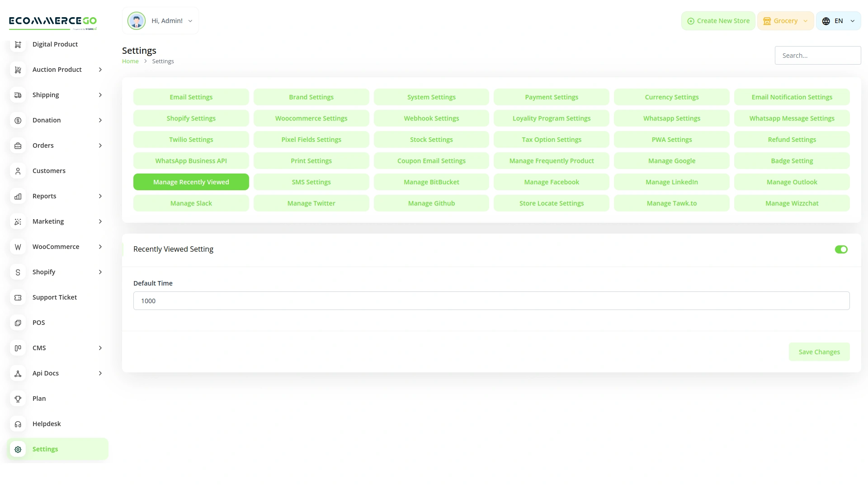The height and width of the screenshot is (488, 868).
Task: Open the Grocery store dropdown
Action: [785, 20]
